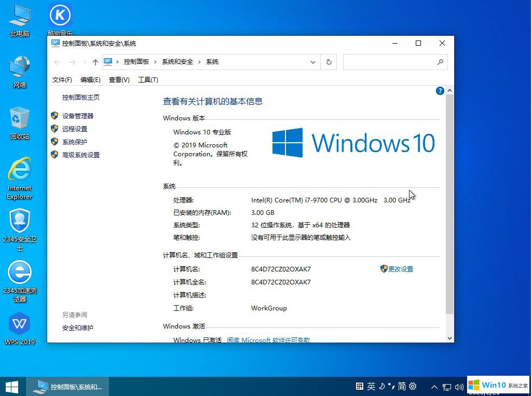Click the 控制面板 breadcrumb item
The image size is (532, 396).
137,62
